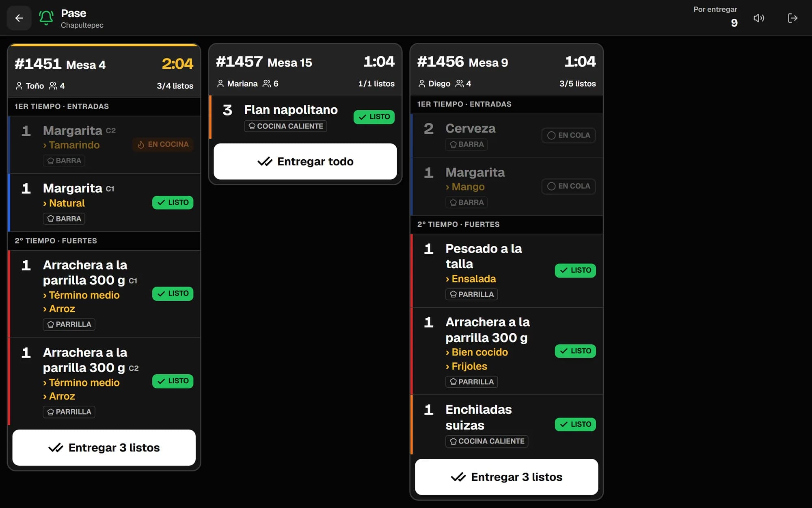
Task: Click the guests icon on order #1451
Action: coord(53,86)
